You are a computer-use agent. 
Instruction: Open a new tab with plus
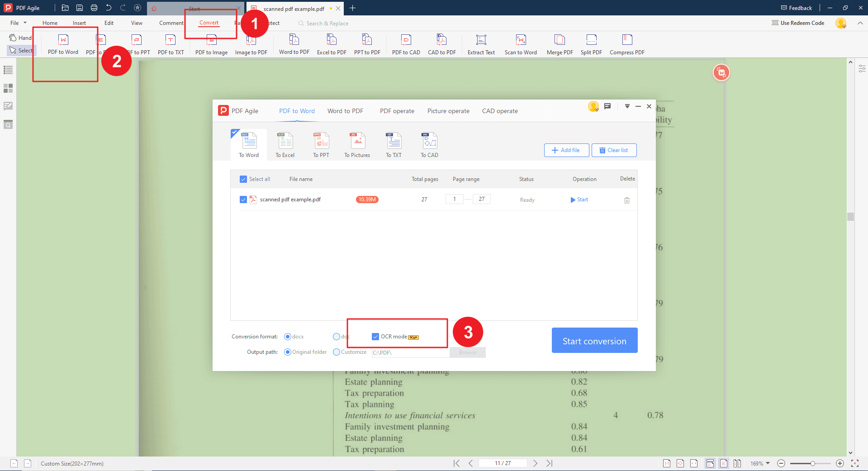click(x=353, y=8)
